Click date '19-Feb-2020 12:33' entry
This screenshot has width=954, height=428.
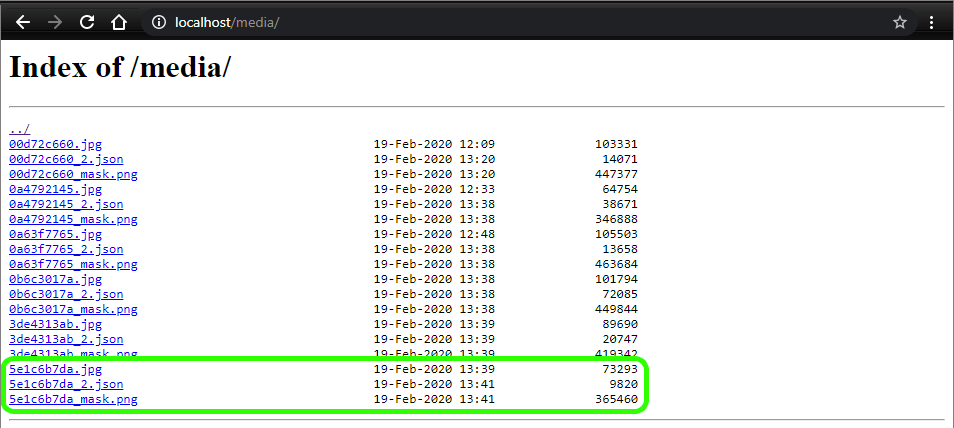click(434, 189)
